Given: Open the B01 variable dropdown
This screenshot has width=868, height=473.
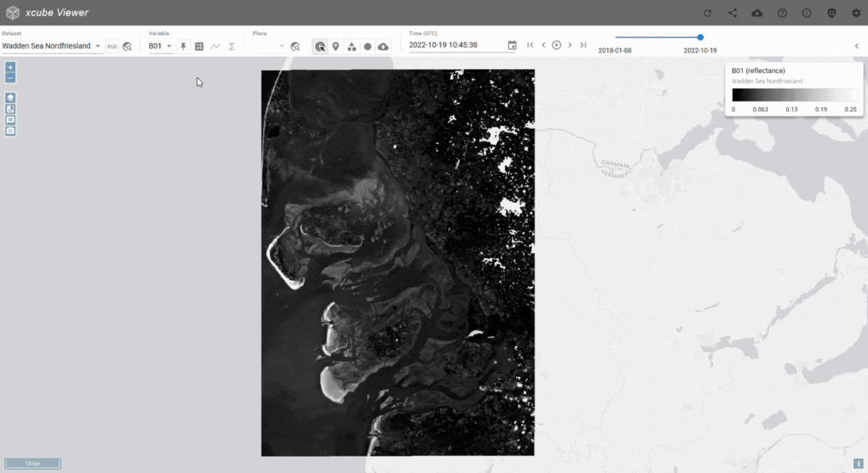Looking at the screenshot, I should coord(161,46).
